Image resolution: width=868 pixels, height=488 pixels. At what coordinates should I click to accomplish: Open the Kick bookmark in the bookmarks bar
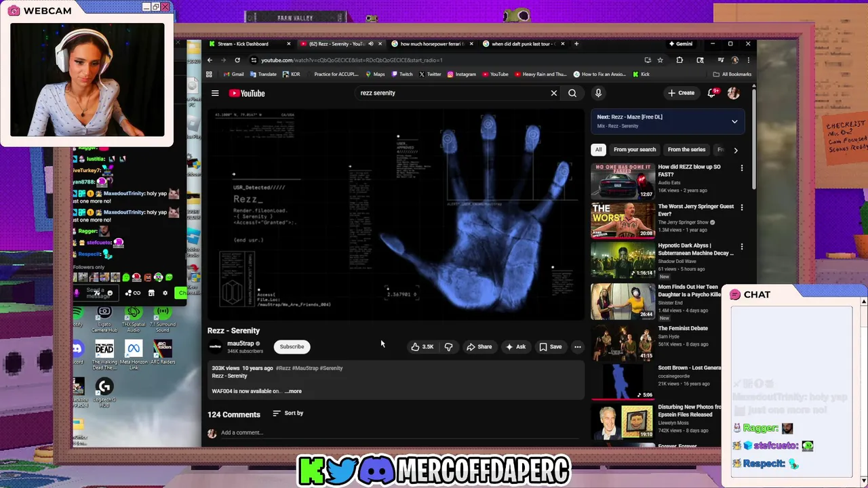click(x=642, y=75)
